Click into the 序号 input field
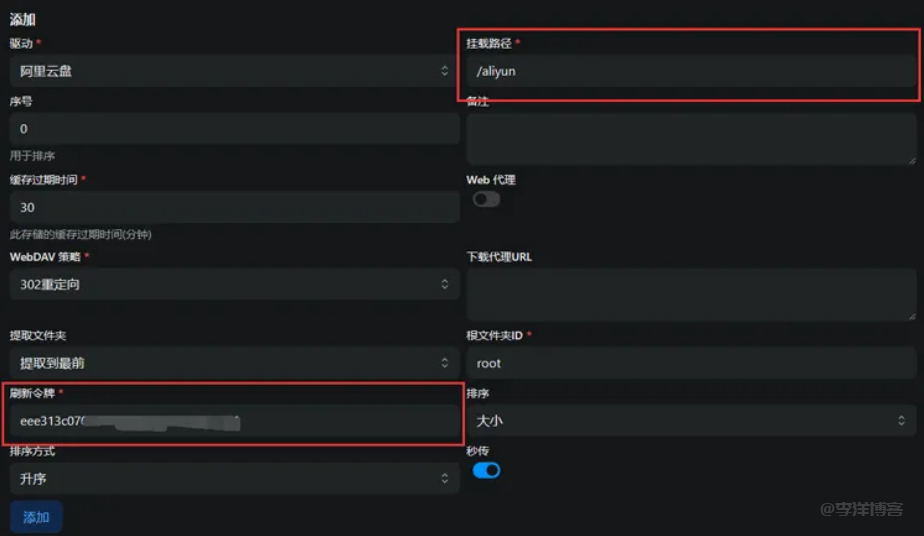Viewport: 924px width, 536px height. coord(234,129)
